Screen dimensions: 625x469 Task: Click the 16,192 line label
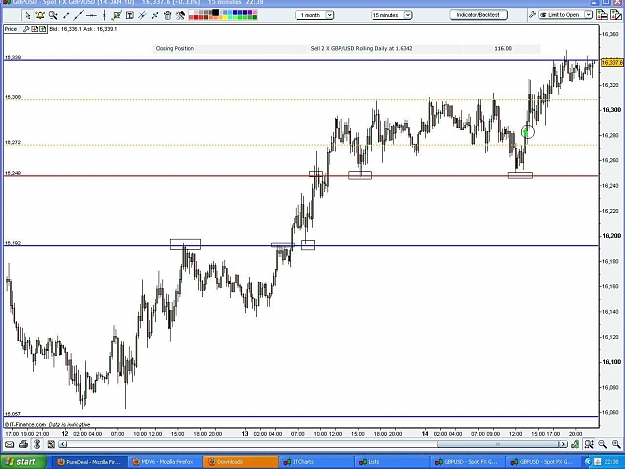click(x=13, y=243)
